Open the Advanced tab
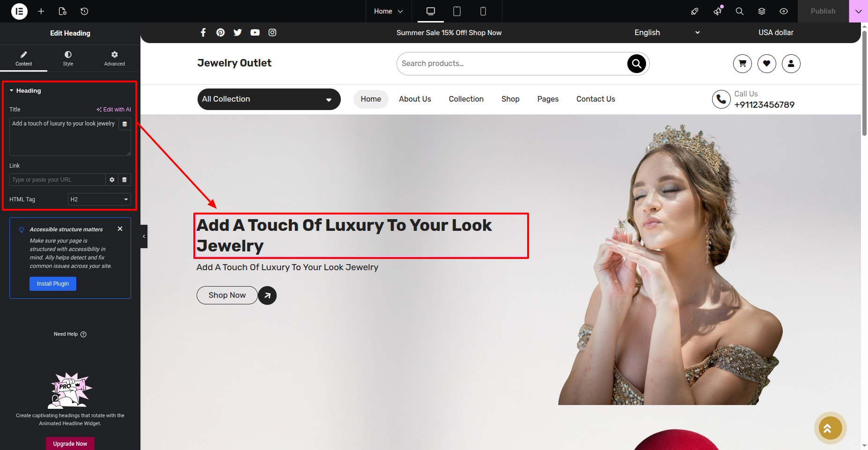Screen dimensions: 868x450 tap(114, 59)
